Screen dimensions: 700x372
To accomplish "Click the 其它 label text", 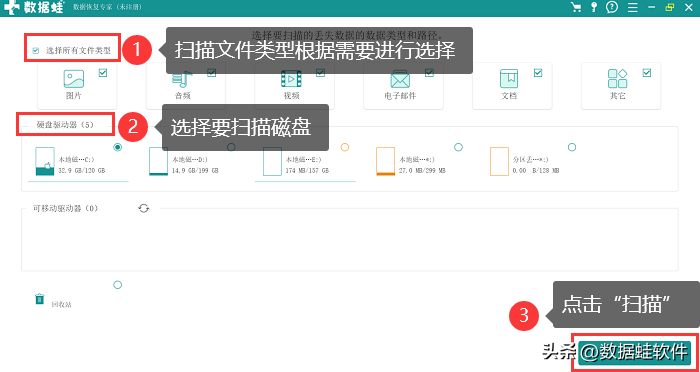I will pyautogui.click(x=618, y=96).
